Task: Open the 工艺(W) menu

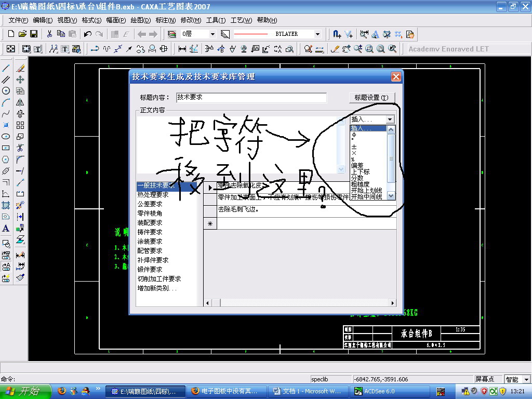Action: click(241, 20)
